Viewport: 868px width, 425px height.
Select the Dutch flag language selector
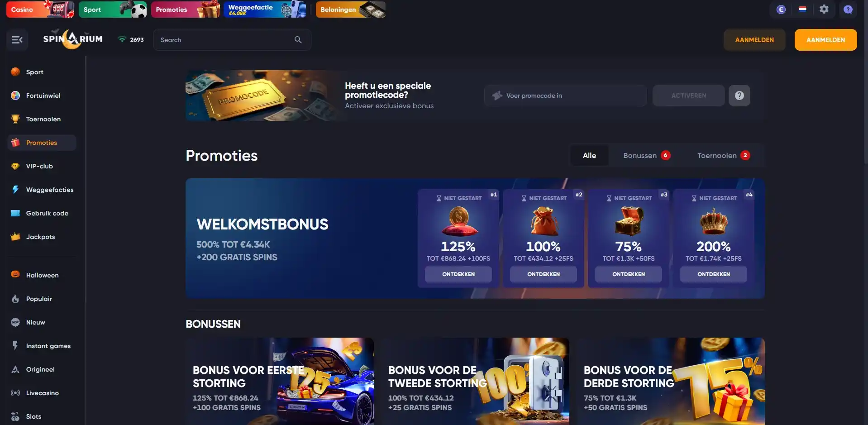[802, 9]
